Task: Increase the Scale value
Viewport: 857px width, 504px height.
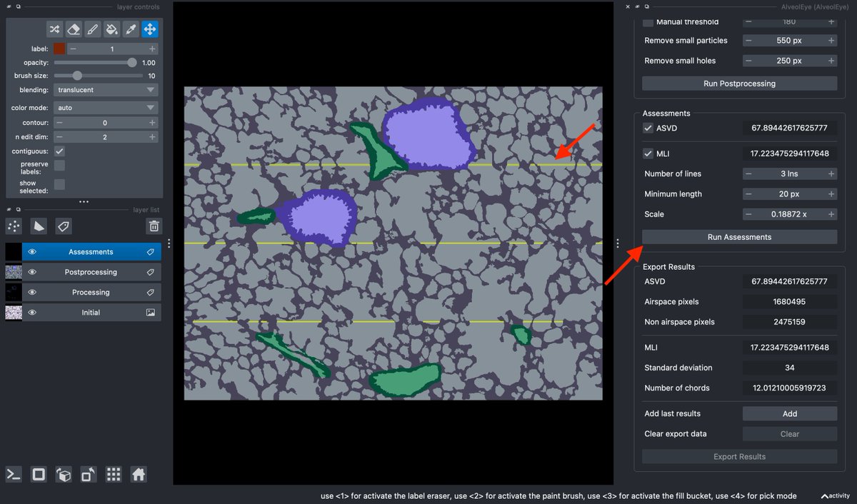Action: click(831, 214)
